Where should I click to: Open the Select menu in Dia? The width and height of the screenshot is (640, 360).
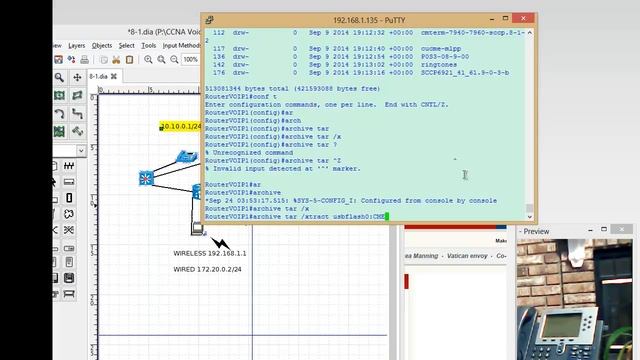click(x=127, y=46)
